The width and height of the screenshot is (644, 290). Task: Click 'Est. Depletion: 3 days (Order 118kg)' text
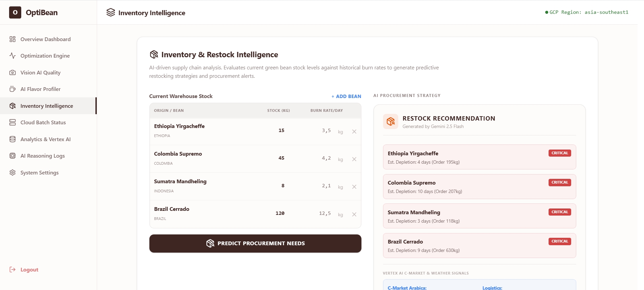point(423,221)
